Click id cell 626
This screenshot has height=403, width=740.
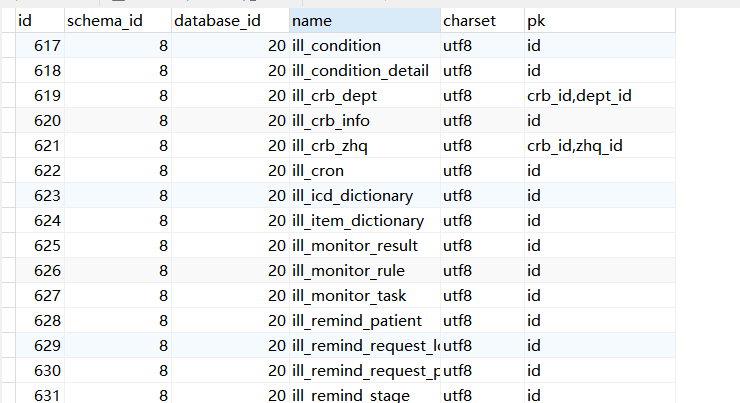40,271
